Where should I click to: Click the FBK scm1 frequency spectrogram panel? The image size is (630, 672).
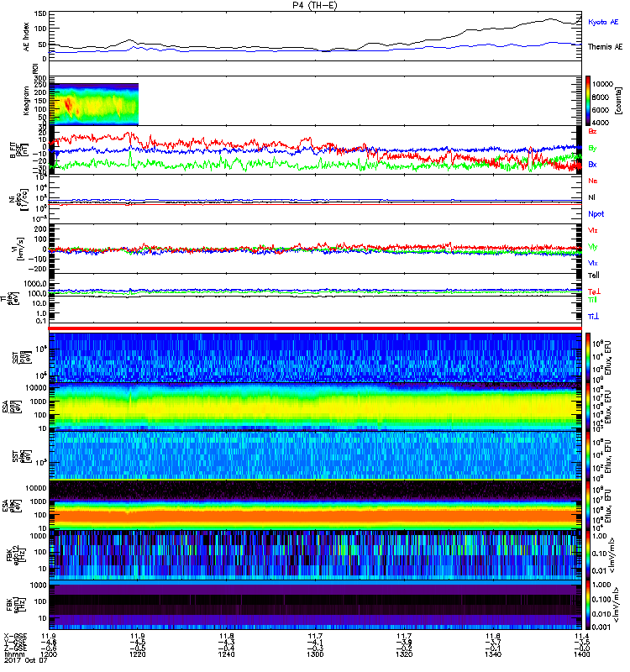point(316,604)
